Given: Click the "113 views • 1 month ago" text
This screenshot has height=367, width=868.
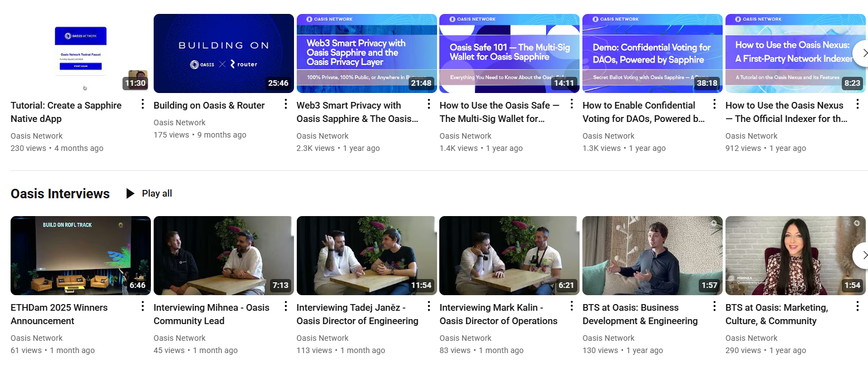Looking at the screenshot, I should pyautogui.click(x=341, y=350).
